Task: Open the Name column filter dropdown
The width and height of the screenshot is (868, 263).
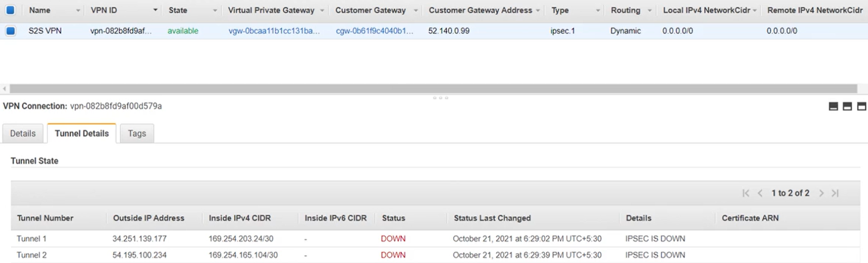Action: click(x=78, y=11)
